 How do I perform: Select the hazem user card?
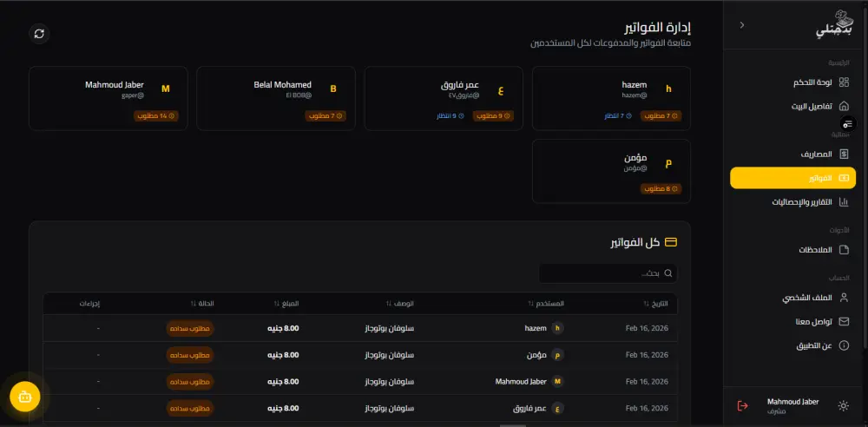[x=611, y=99]
